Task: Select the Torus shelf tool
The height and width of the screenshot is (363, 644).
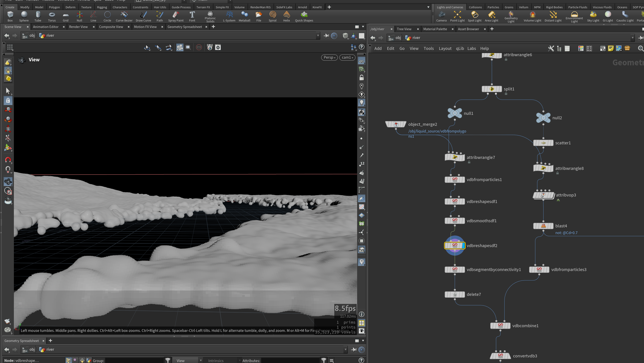Action: 52,17
